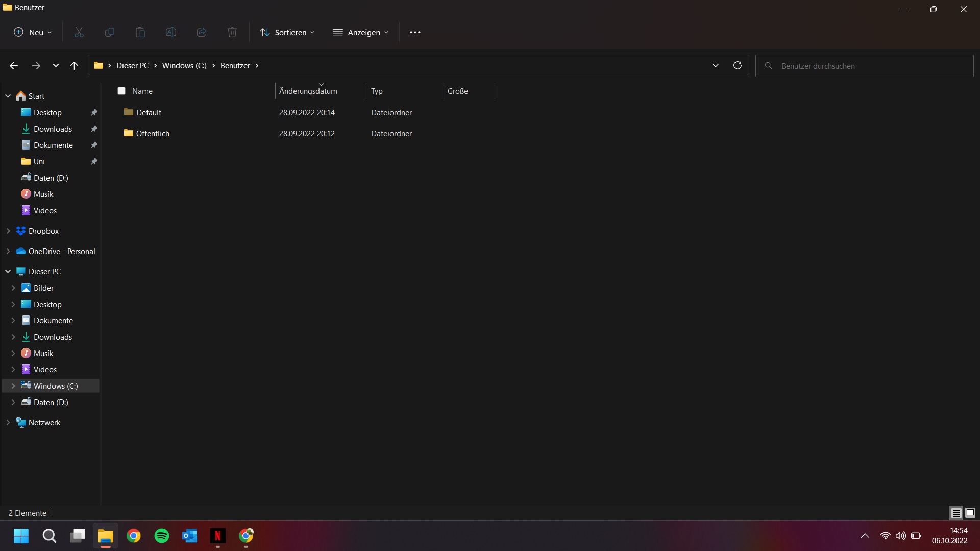Go back using the Back arrow
Viewport: 980px width, 551px height.
pyautogui.click(x=14, y=65)
